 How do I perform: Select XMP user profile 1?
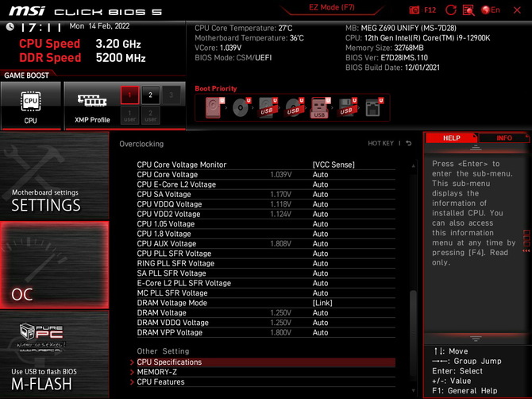pos(129,115)
